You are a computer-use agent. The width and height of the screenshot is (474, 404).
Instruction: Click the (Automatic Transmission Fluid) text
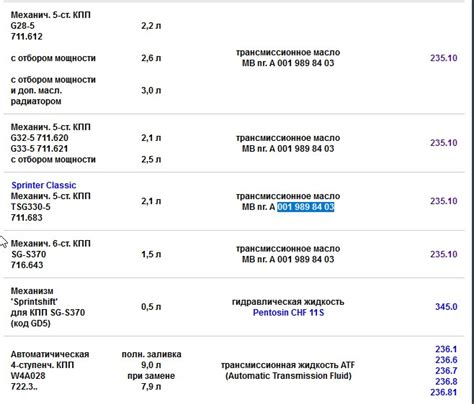coord(288,376)
